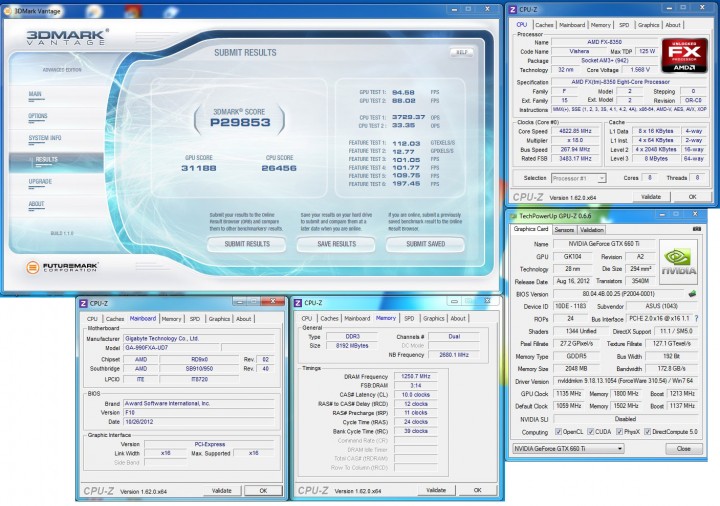Click the Submit Saved button
The height and width of the screenshot is (506, 720).
tap(425, 244)
